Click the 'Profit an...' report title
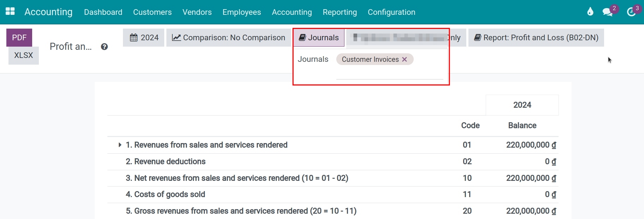Image resolution: width=644 pixels, height=219 pixels. coord(71,47)
